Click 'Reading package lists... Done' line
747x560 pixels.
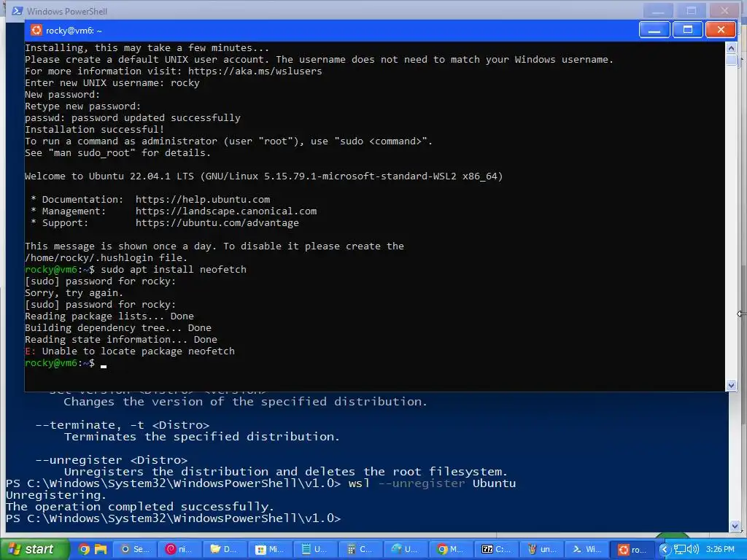coord(109,316)
